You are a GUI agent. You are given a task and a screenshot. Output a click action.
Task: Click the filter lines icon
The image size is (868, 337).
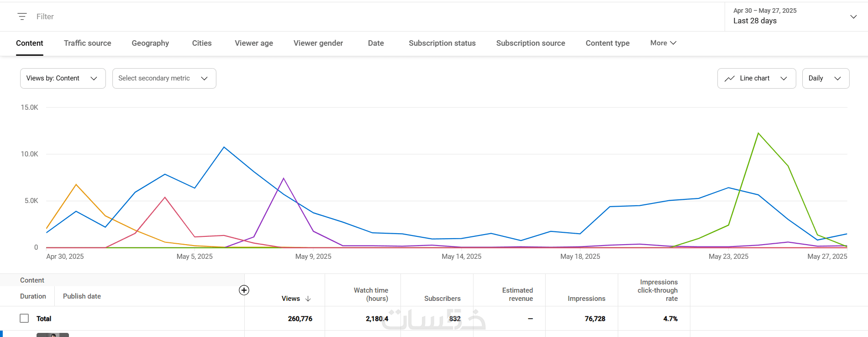(x=22, y=16)
